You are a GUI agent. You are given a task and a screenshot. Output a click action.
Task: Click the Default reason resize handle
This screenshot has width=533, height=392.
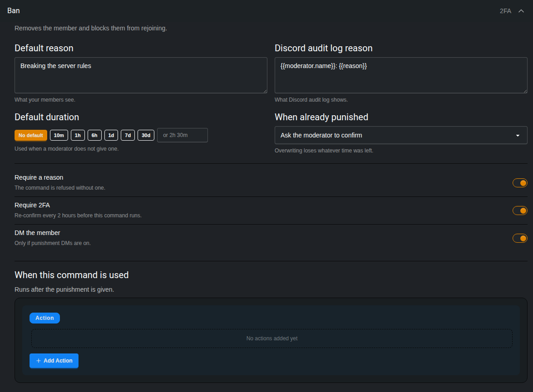coord(265,91)
